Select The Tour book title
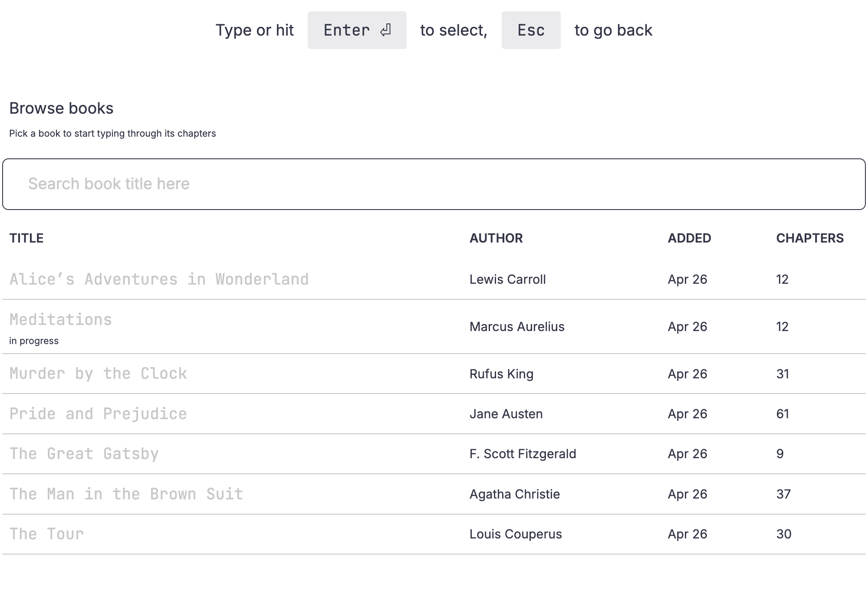The height and width of the screenshot is (594, 868). [46, 534]
